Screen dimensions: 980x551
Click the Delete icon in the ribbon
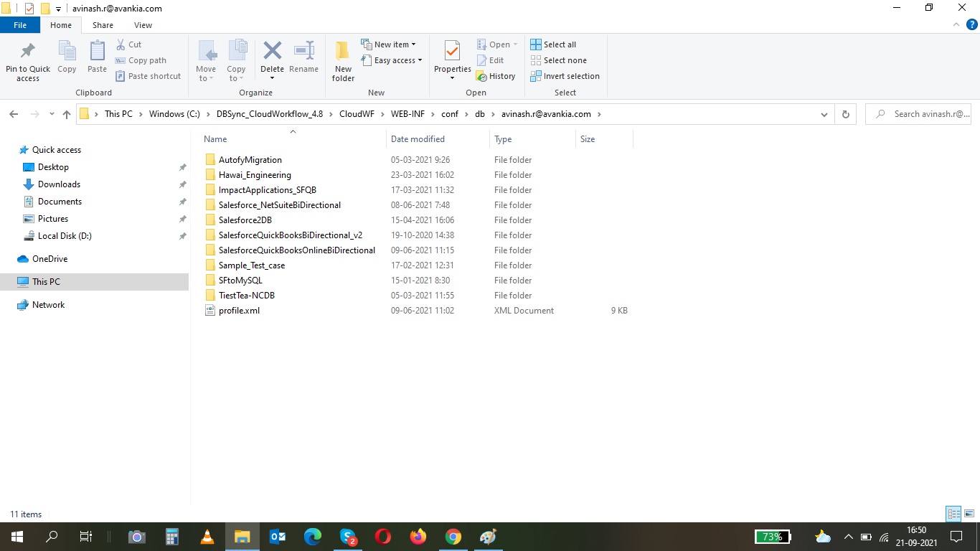click(272, 52)
